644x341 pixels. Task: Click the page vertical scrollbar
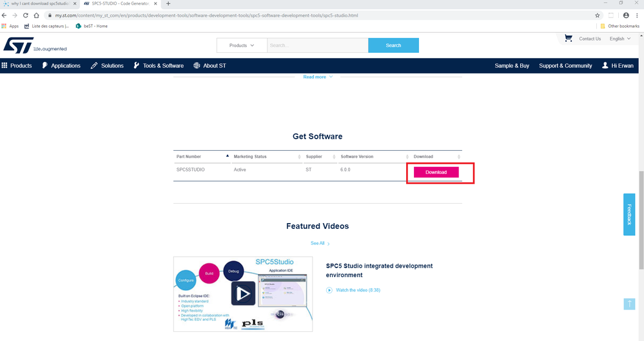pyautogui.click(x=641, y=220)
